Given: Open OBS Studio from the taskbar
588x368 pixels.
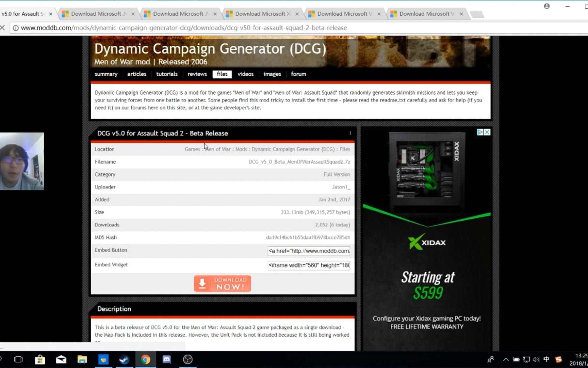Looking at the screenshot, I should coord(188,359).
